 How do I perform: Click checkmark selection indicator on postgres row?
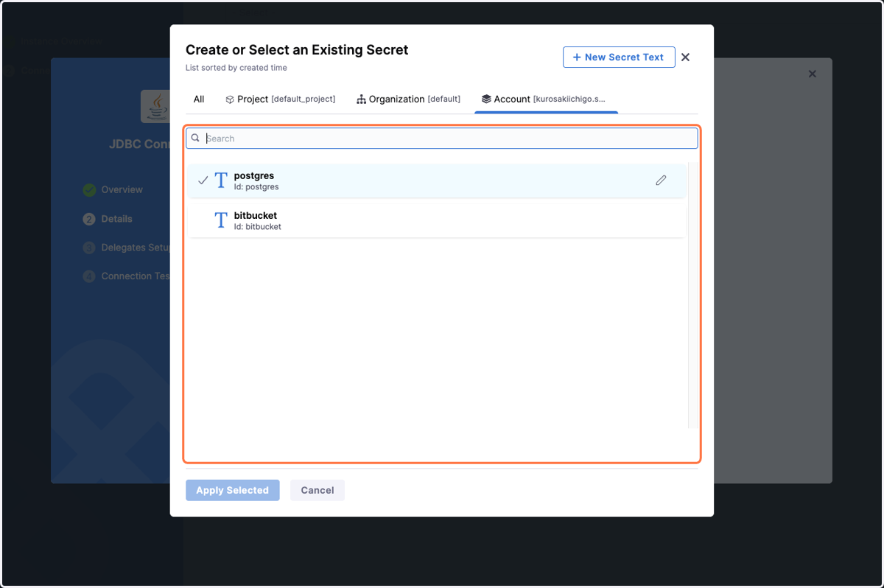click(203, 181)
